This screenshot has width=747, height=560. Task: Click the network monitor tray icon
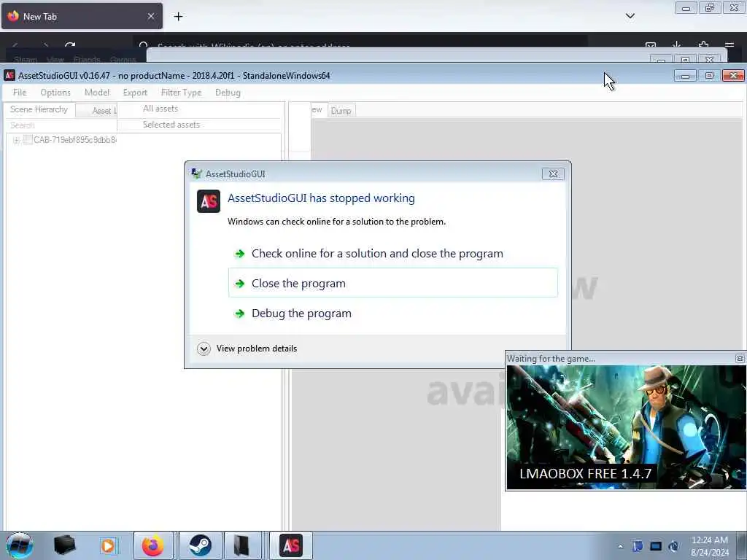(656, 546)
